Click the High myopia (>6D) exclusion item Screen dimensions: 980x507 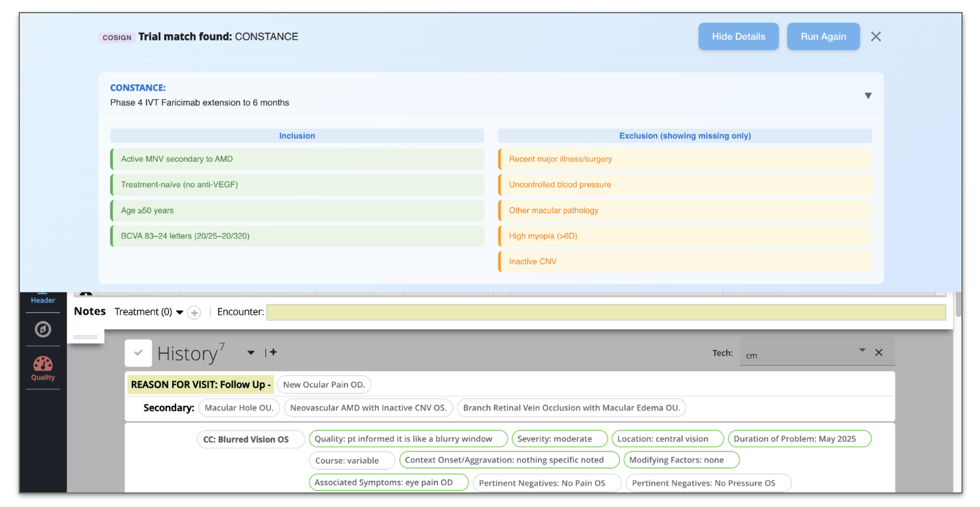[685, 236]
